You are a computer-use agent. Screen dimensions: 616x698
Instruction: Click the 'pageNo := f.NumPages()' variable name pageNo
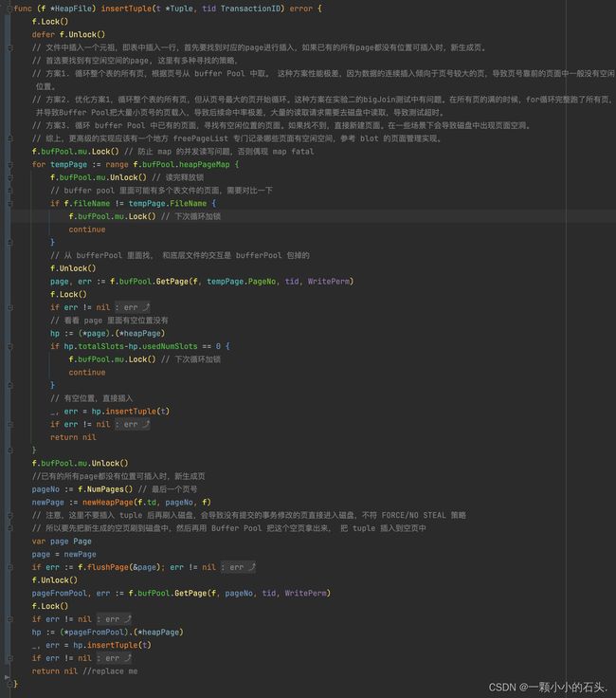[45, 489]
